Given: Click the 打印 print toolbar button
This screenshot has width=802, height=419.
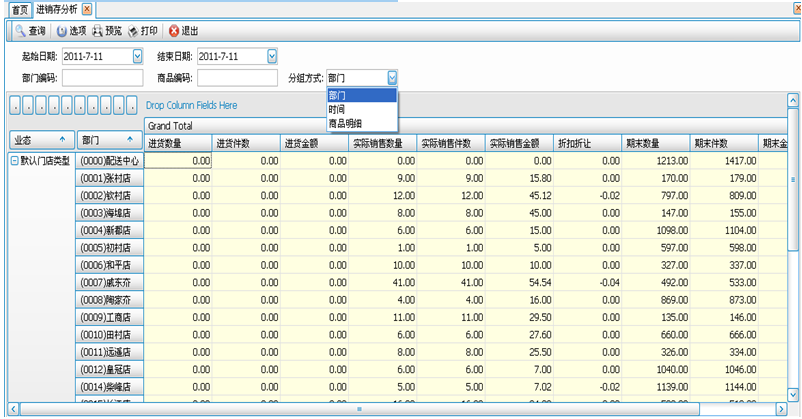Looking at the screenshot, I should [x=143, y=31].
